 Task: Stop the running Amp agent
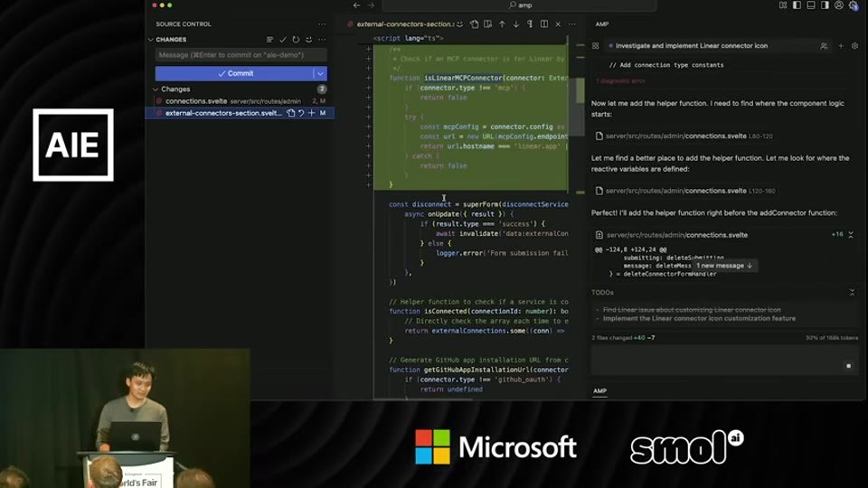(849, 366)
